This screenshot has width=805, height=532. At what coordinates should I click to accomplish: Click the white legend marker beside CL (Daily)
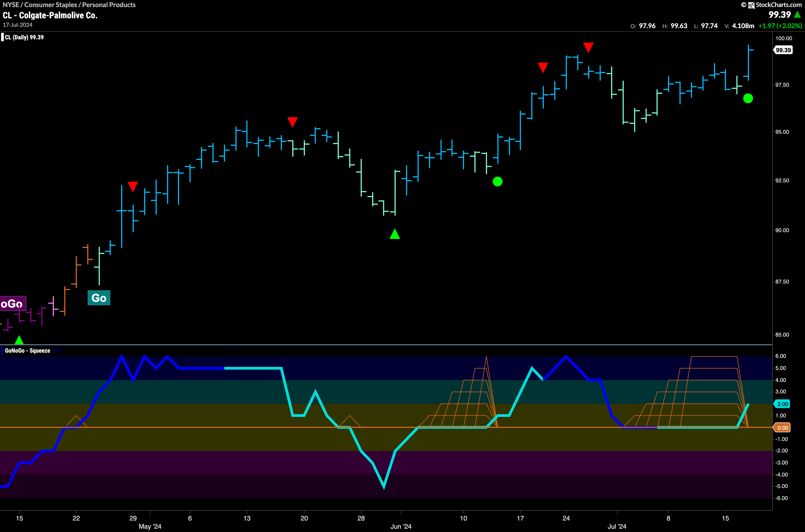pyautogui.click(x=2, y=37)
